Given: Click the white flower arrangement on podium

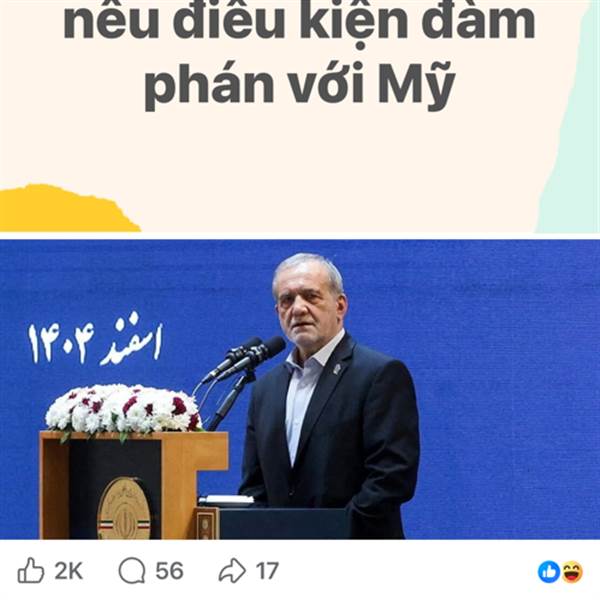Looking at the screenshot, I should click(123, 409).
